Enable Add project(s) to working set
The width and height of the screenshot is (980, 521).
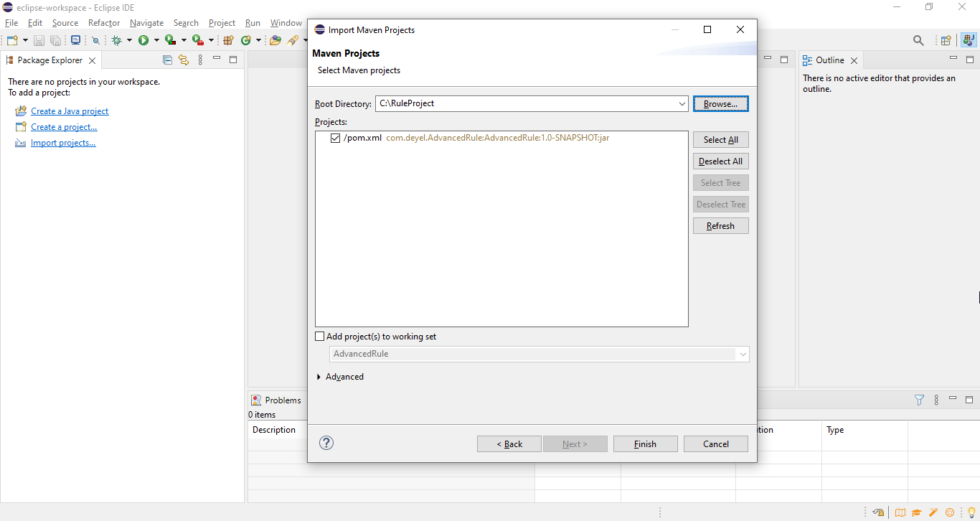tap(320, 337)
